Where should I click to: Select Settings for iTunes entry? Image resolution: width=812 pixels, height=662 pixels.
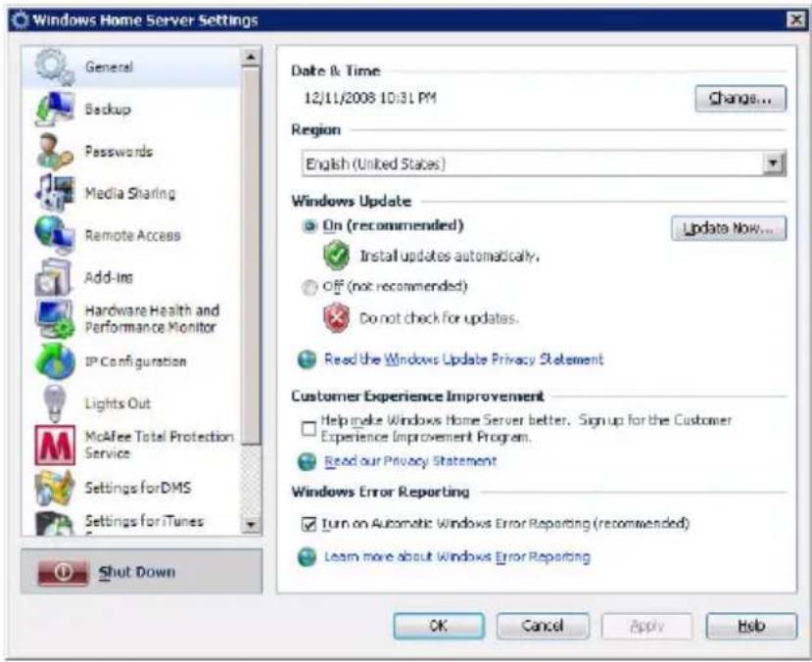[131, 522]
